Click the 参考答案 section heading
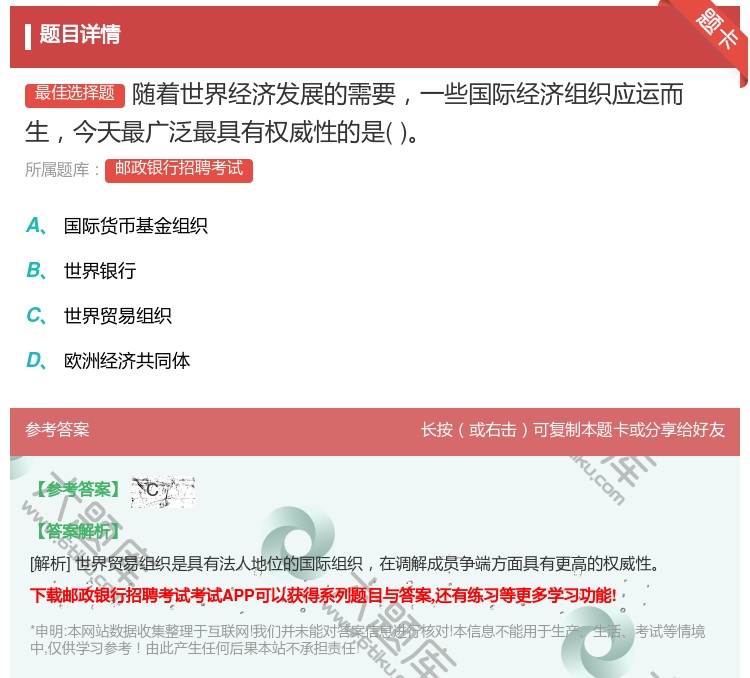Screen dimensions: 750x678 57,430
